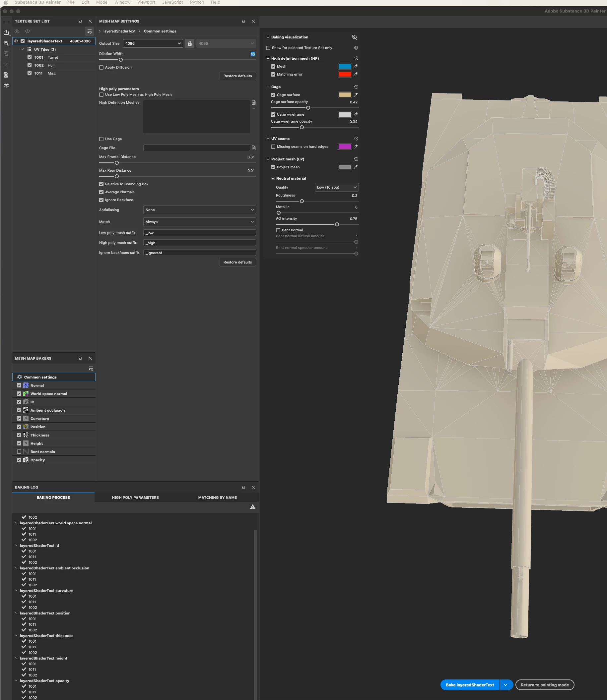
Task: Click bottom Restore defaults below suffix fields
Action: (x=237, y=262)
